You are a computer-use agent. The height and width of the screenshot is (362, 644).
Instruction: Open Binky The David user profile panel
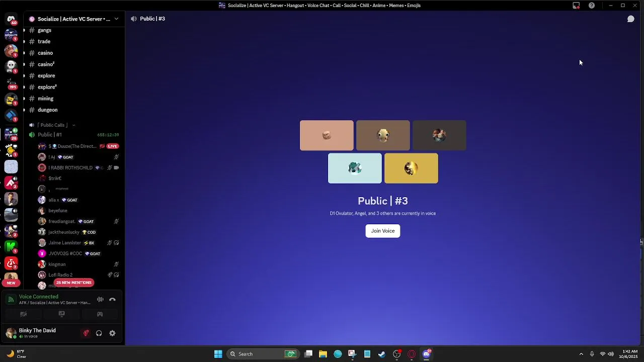36,333
